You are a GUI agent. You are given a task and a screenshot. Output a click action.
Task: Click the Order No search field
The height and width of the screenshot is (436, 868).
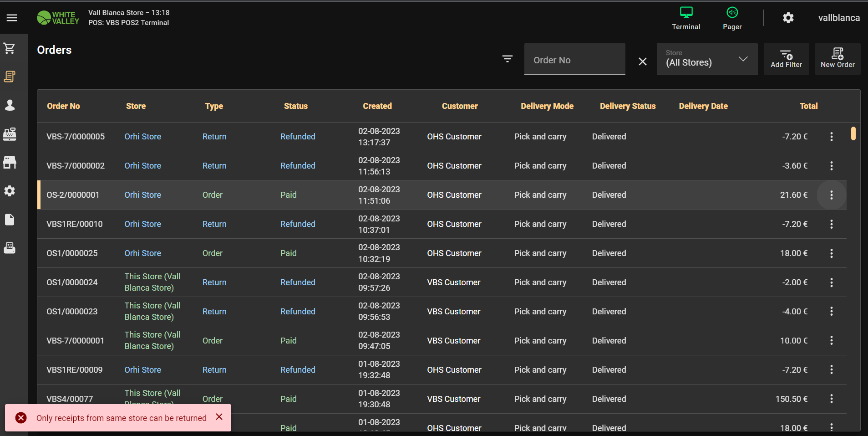(x=574, y=60)
